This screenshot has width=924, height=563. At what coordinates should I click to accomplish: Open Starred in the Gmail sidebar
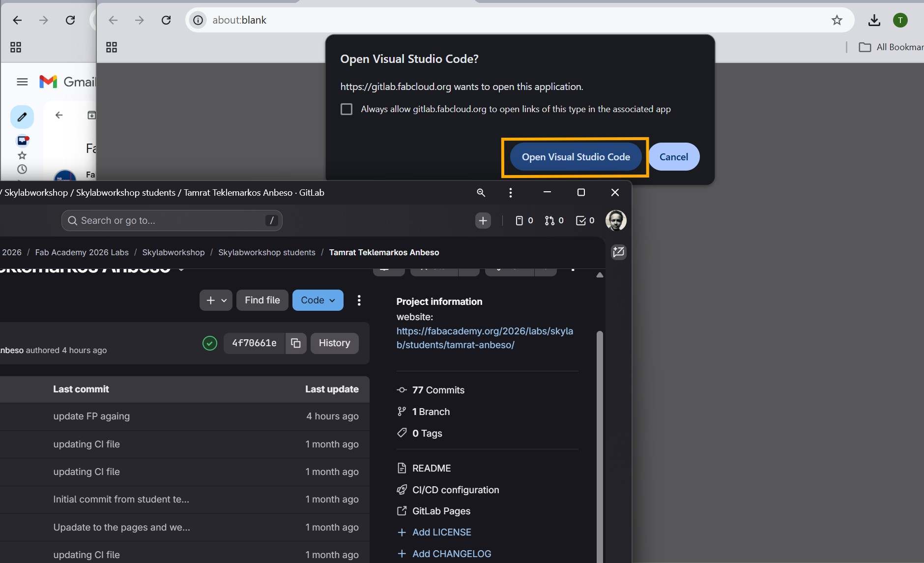pyautogui.click(x=22, y=155)
